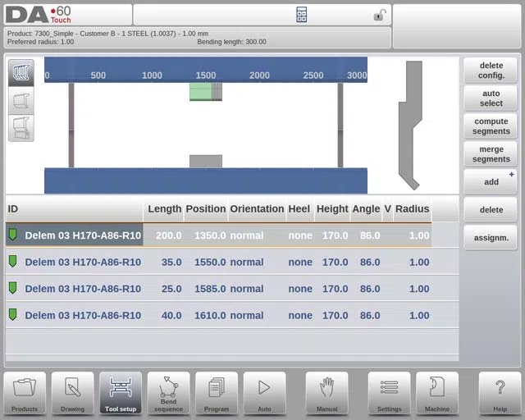Image resolution: width=525 pixels, height=420 pixels.
Task: Click the ID column header
Action: click(75, 208)
